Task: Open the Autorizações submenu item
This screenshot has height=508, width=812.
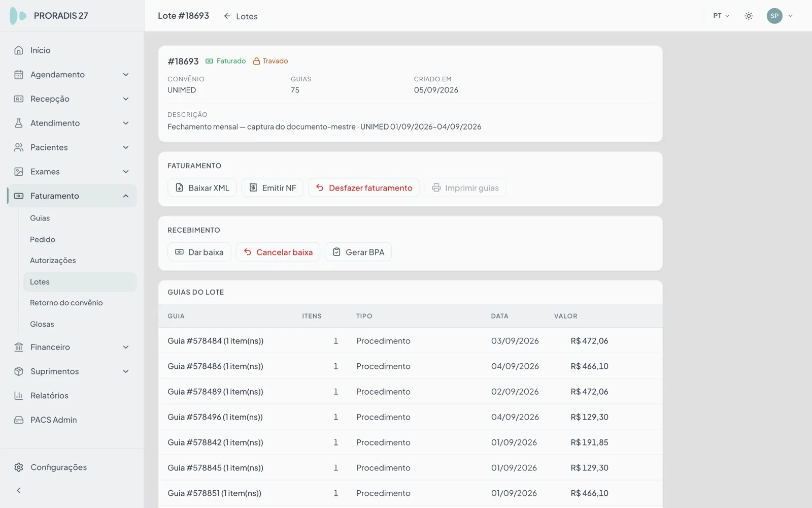Action: pyautogui.click(x=80, y=261)
